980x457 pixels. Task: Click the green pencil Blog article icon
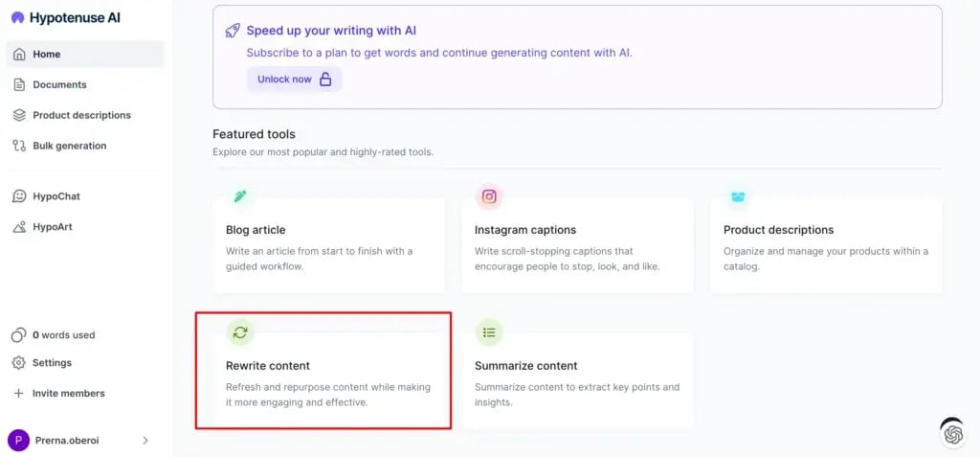coord(240,196)
